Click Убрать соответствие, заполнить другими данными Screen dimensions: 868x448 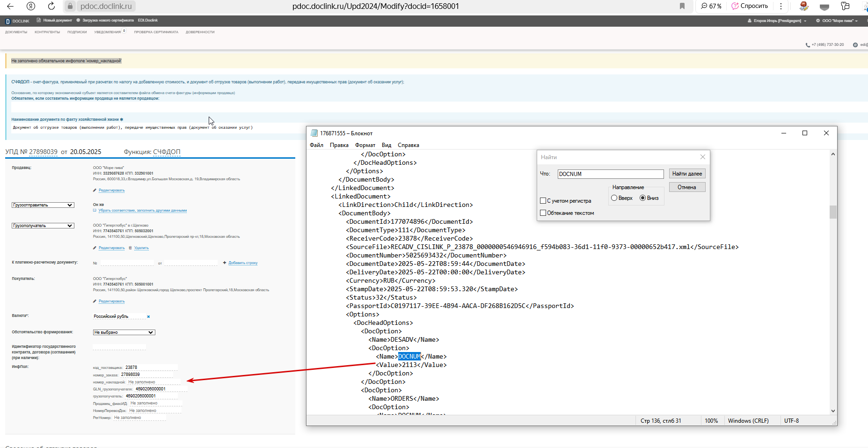(x=142, y=211)
